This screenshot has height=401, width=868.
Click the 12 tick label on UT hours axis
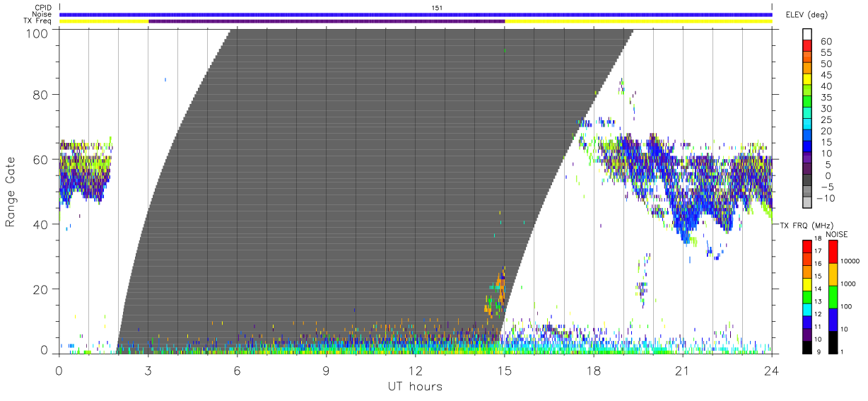pyautogui.click(x=416, y=370)
